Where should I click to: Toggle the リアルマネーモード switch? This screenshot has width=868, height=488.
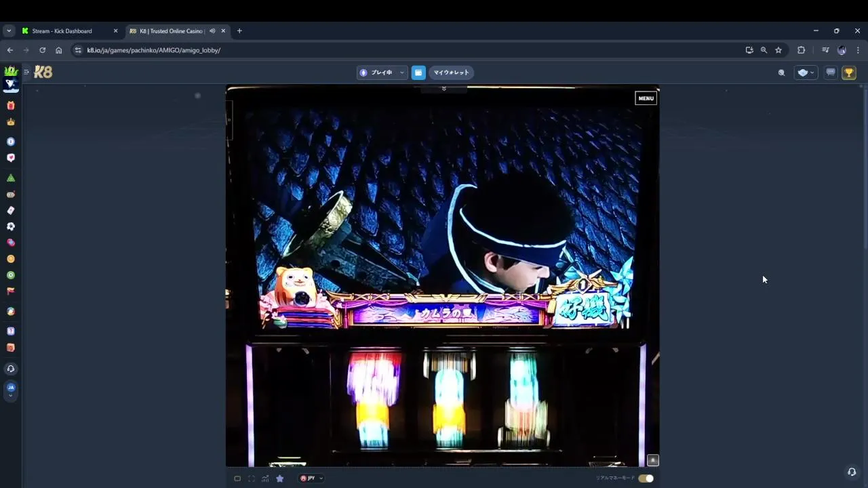(x=646, y=479)
